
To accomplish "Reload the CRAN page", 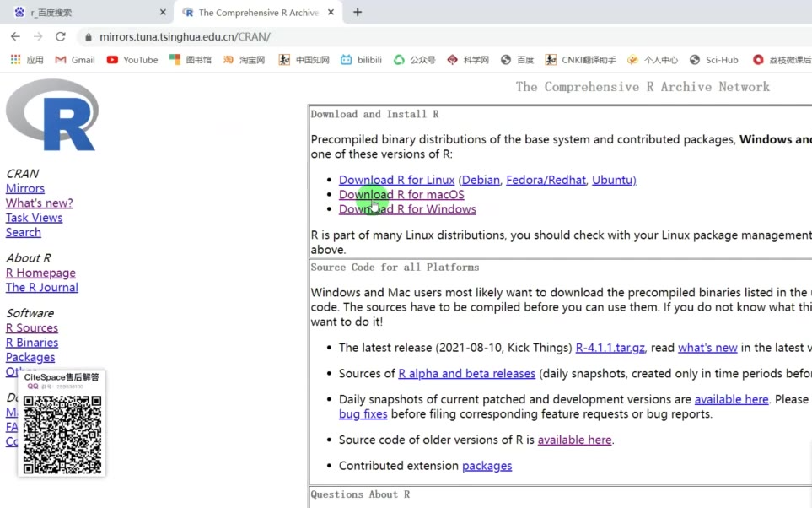I will click(61, 37).
